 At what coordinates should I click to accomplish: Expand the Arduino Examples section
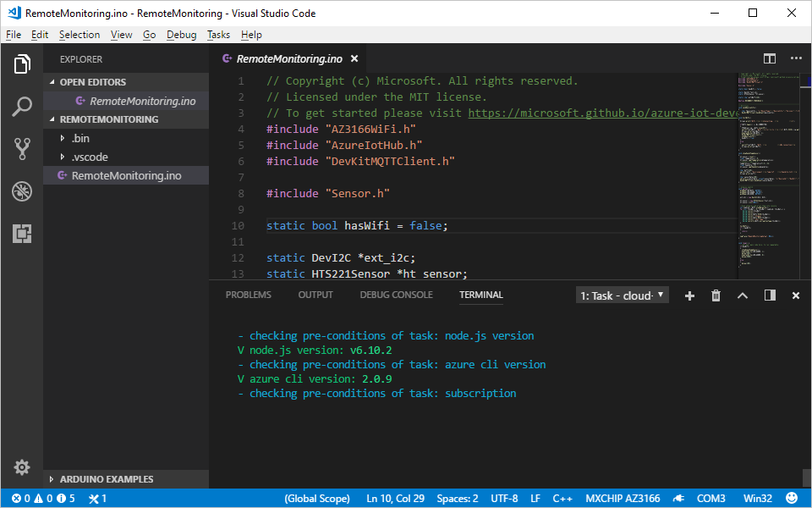(x=106, y=479)
